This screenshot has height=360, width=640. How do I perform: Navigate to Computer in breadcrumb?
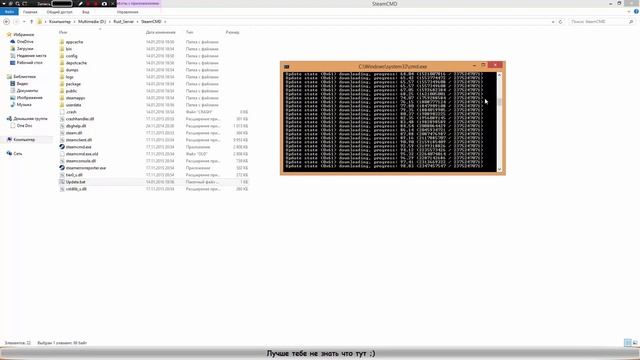[x=60, y=22]
